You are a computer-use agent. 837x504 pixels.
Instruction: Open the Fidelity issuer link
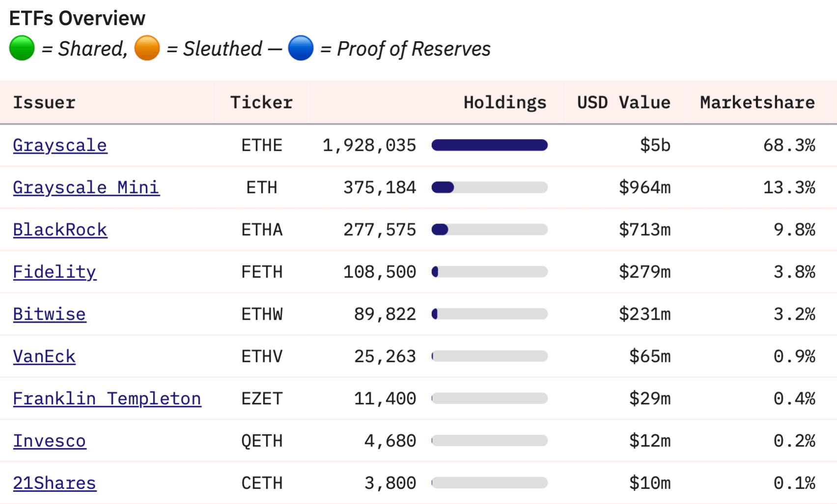[x=55, y=272]
